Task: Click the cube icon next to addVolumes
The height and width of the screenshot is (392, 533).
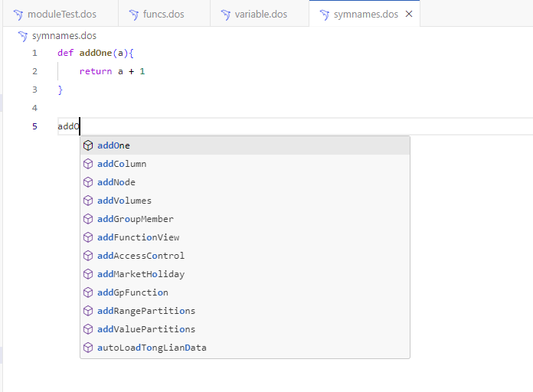Action: pyautogui.click(x=88, y=201)
